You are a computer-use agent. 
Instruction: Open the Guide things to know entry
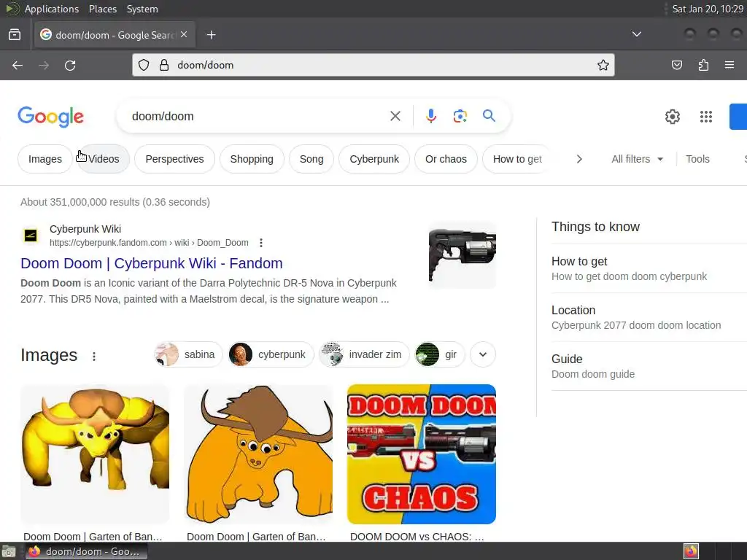649,366
